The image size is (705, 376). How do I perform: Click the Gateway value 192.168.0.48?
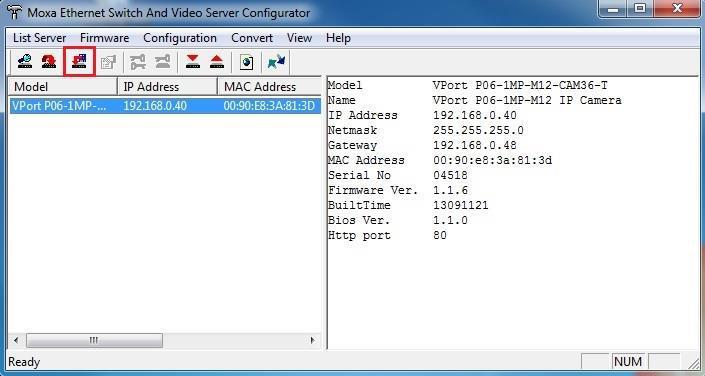pyautogui.click(x=475, y=145)
